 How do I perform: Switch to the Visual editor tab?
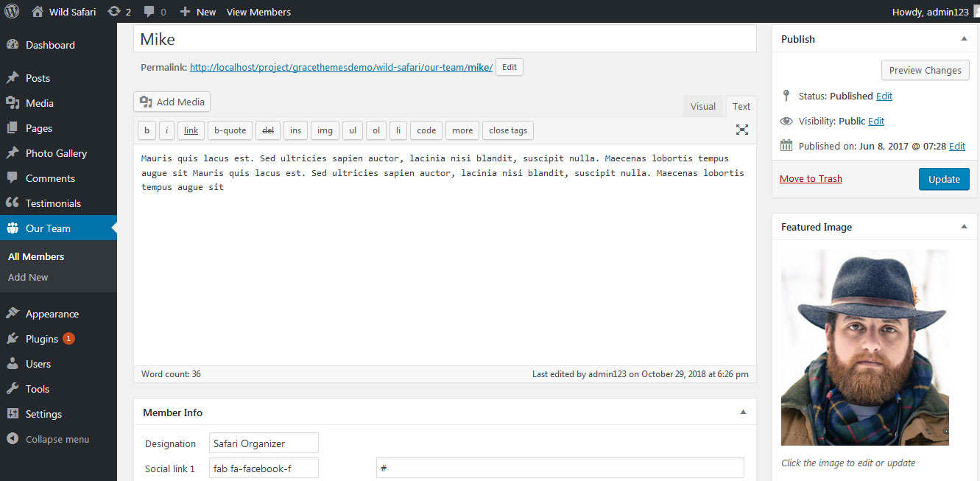click(x=703, y=106)
